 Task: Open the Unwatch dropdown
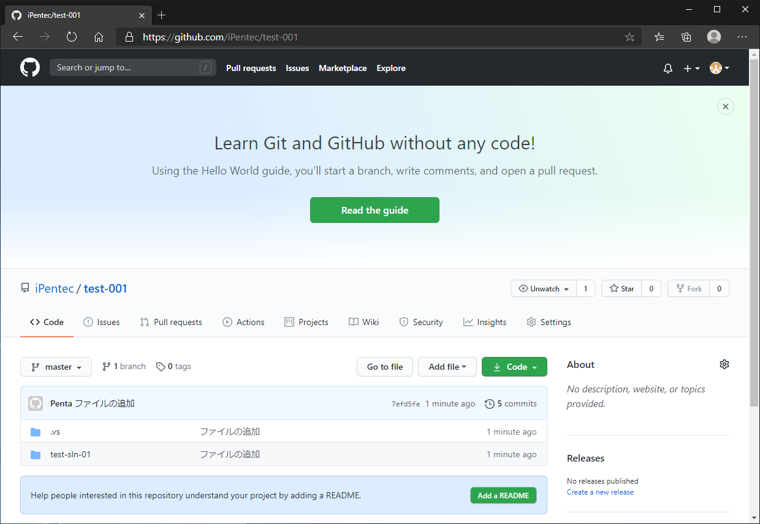pos(543,288)
